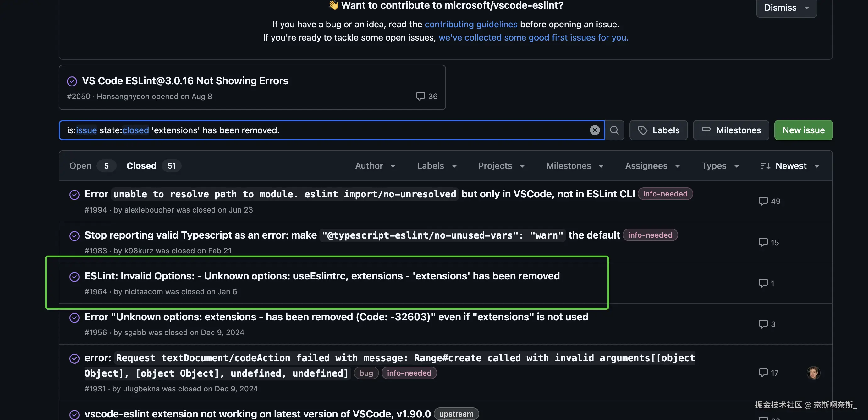Click the green New issue button
The height and width of the screenshot is (420, 868).
click(x=803, y=130)
